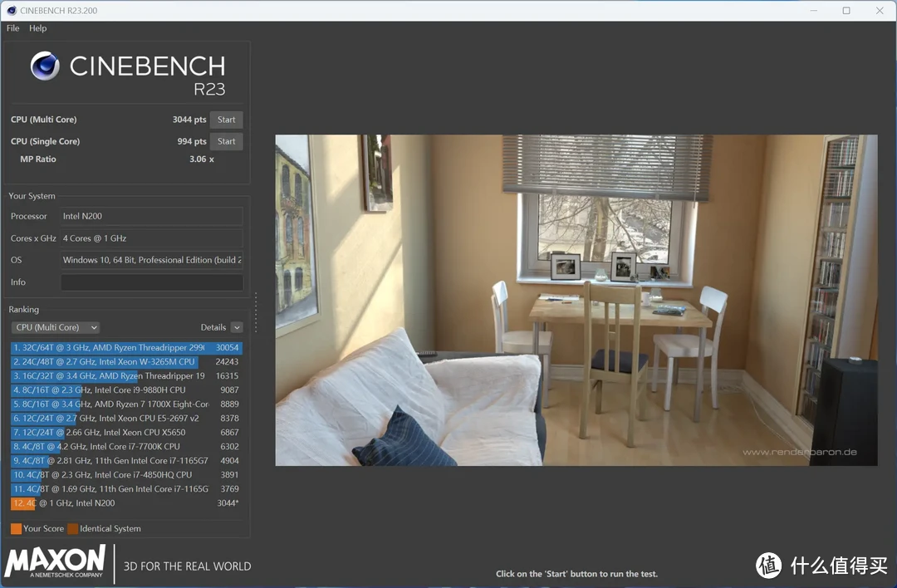The width and height of the screenshot is (897, 588).
Task: Select ranking row AMD Ryzen 7 1700X
Action: 126,404
